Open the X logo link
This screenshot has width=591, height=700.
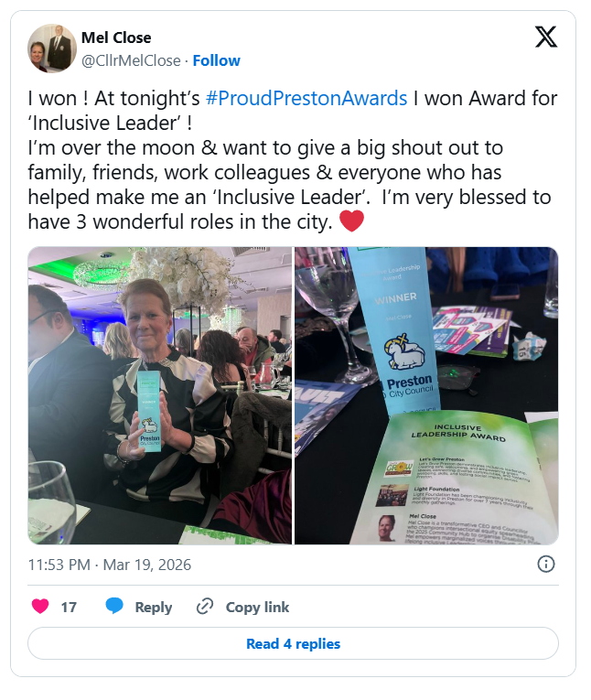[x=546, y=37]
